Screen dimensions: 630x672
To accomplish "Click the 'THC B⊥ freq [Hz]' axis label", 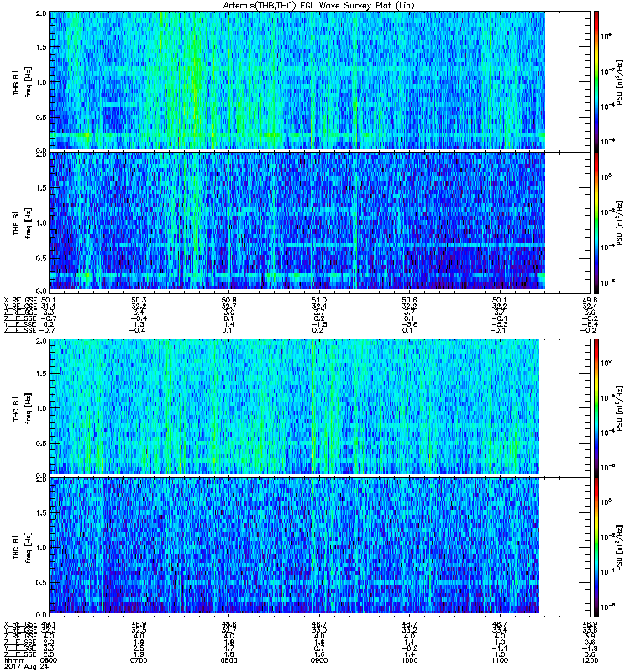I will pyautogui.click(x=22, y=407).
